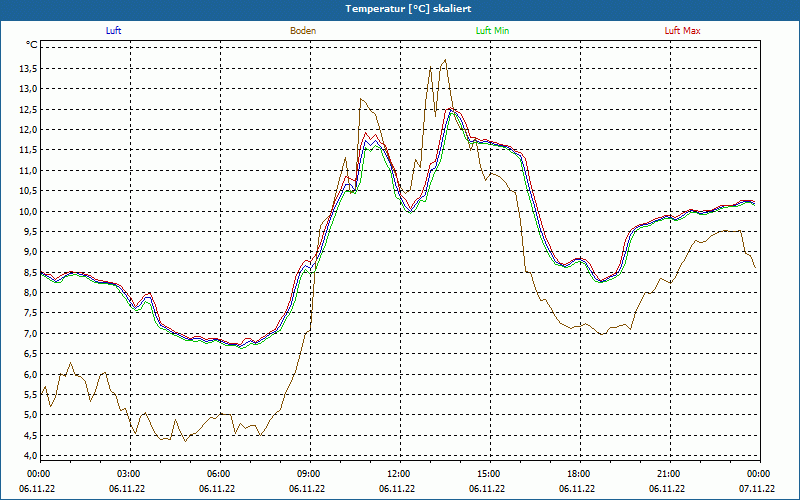Screen dimensions: 800x500
Task: Click the green Luft Min legend label
Action: (492, 31)
